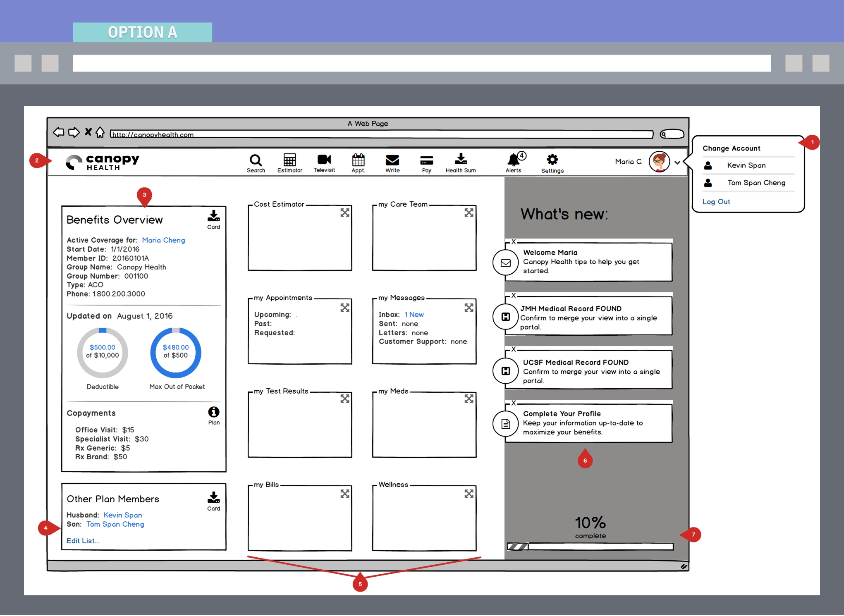Click the Canopy Health logo
Image resolution: width=844 pixels, height=616 pixels.
[x=103, y=162]
